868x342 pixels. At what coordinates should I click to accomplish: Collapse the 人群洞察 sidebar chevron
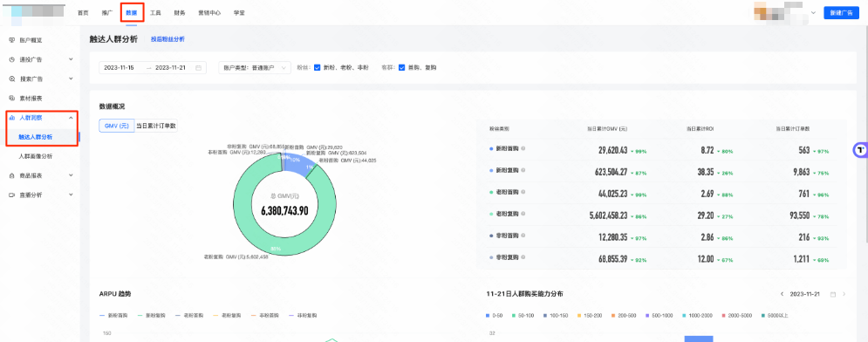point(71,118)
